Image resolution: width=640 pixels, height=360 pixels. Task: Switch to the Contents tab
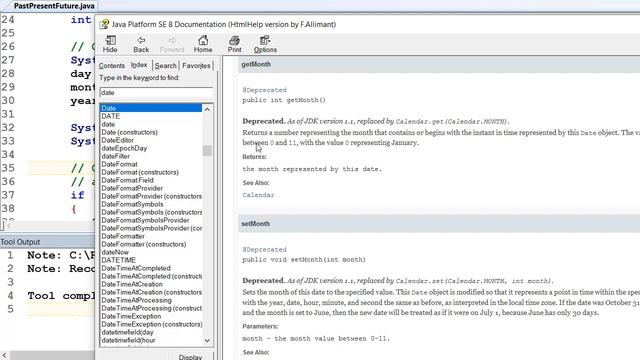111,66
